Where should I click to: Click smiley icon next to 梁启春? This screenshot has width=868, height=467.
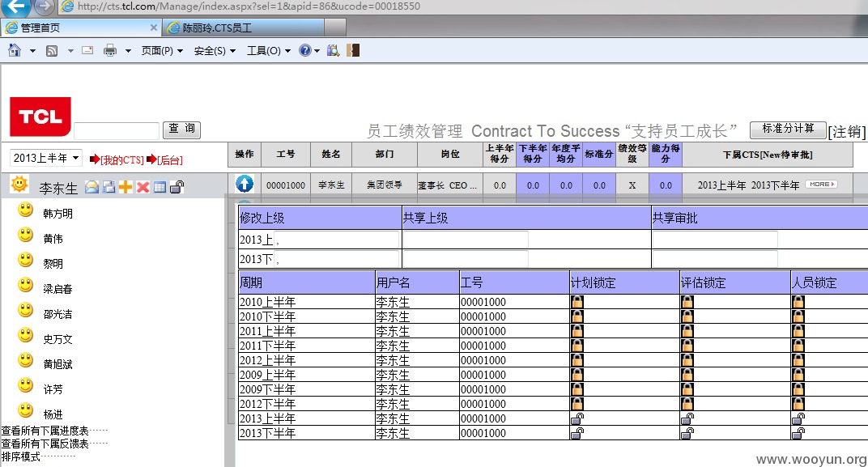coord(25,285)
